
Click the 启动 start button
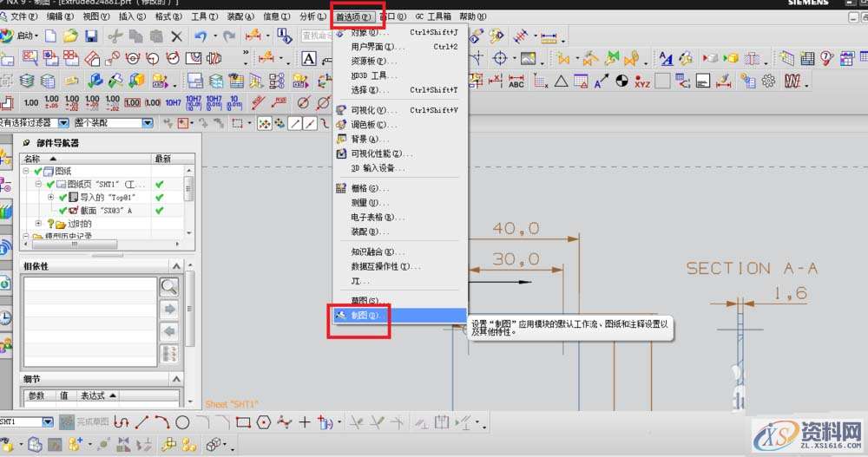[21, 36]
